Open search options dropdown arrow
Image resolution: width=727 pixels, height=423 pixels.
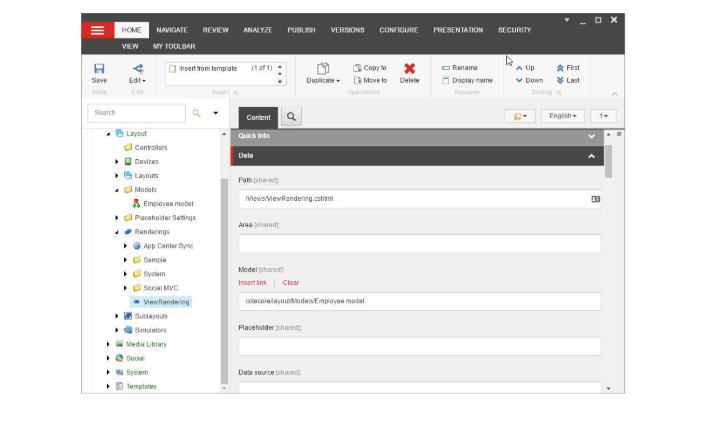tap(216, 113)
